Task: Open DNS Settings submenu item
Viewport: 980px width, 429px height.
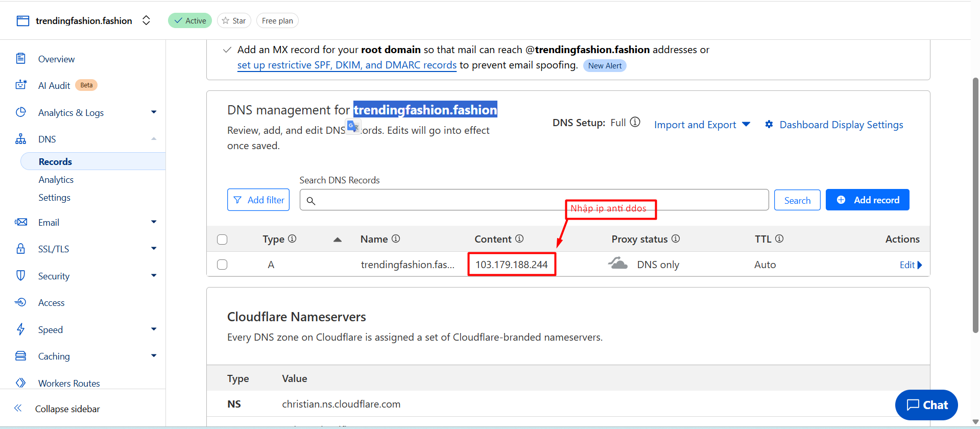Action: coord(55,198)
